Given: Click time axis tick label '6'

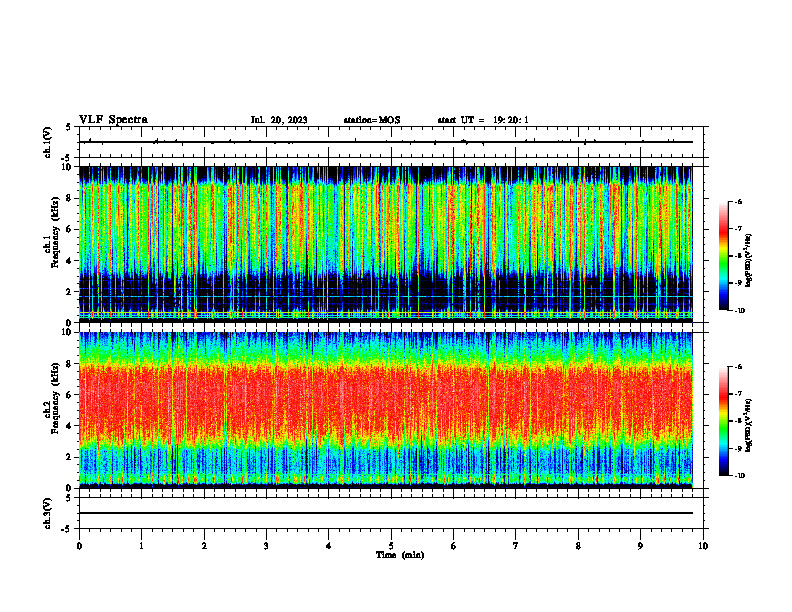Looking at the screenshot, I should [x=453, y=546].
